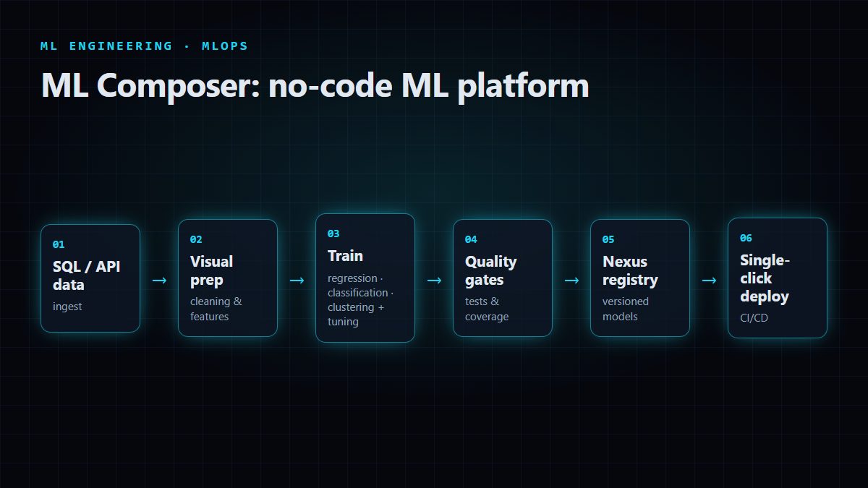Screen dimensions: 868x488
Task: Click the arrow before "Single-click deploy"
Action: 709,281
